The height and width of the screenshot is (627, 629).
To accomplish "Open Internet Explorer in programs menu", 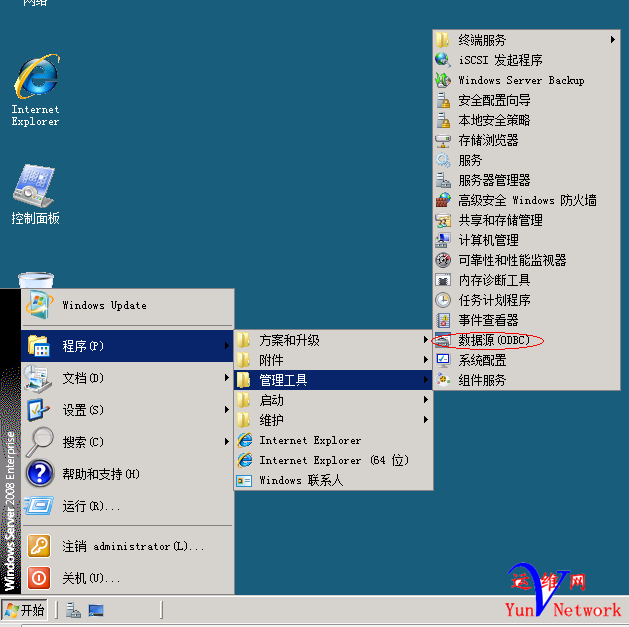I will (x=333, y=440).
